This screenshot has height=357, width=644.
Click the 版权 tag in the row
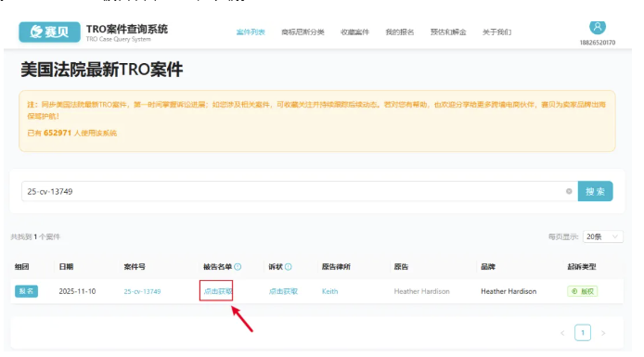tap(583, 291)
